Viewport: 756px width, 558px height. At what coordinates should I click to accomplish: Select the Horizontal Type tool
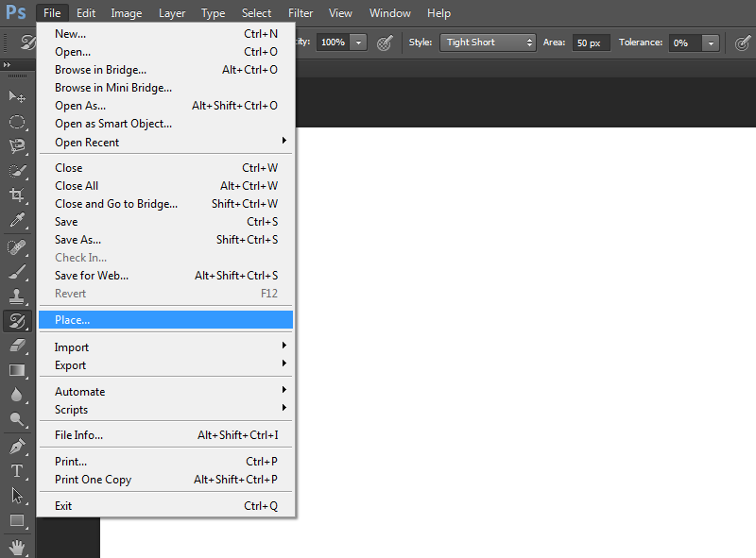pyautogui.click(x=17, y=471)
